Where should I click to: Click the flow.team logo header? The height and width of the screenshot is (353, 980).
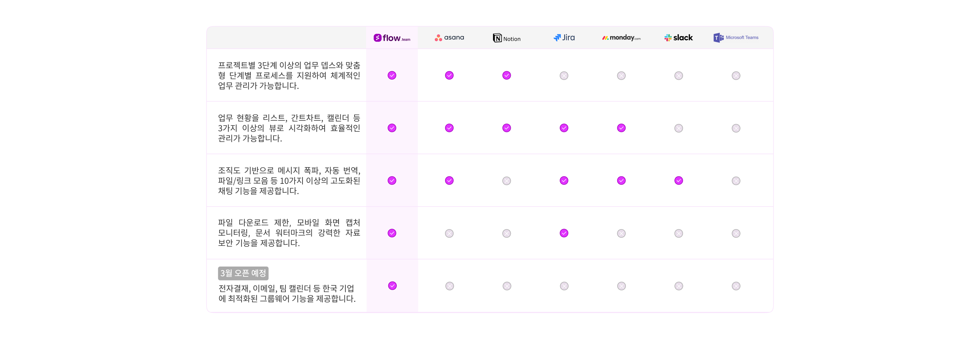point(392,38)
